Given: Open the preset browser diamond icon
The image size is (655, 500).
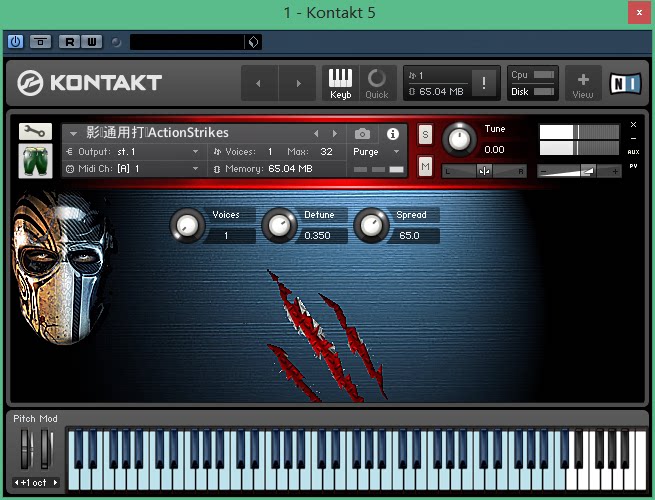Looking at the screenshot, I should point(253,42).
